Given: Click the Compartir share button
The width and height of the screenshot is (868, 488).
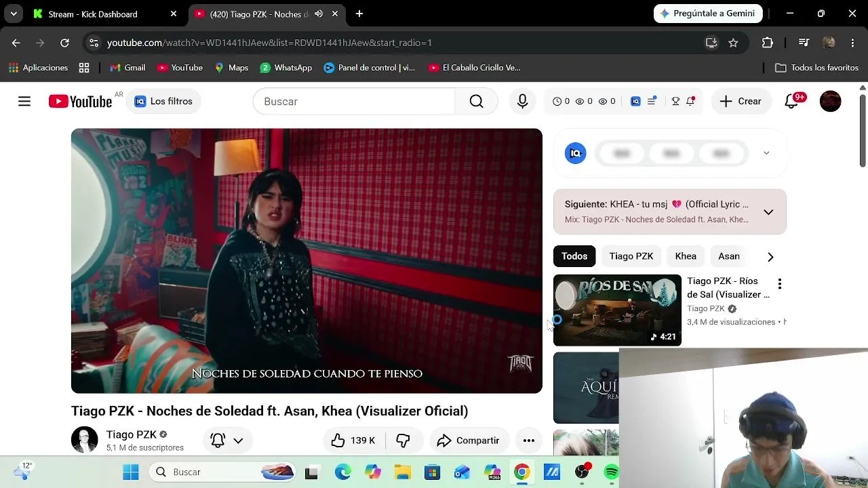Looking at the screenshot, I should 468,441.
